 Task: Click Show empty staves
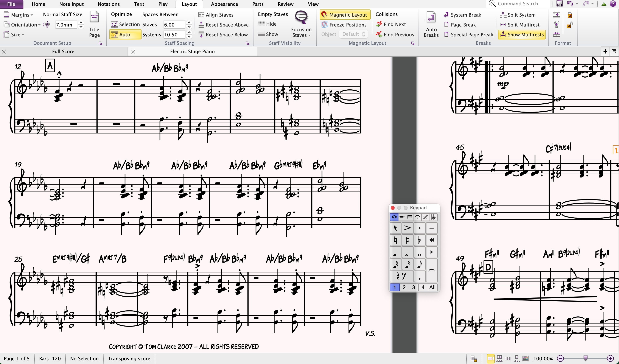pyautogui.click(x=268, y=34)
